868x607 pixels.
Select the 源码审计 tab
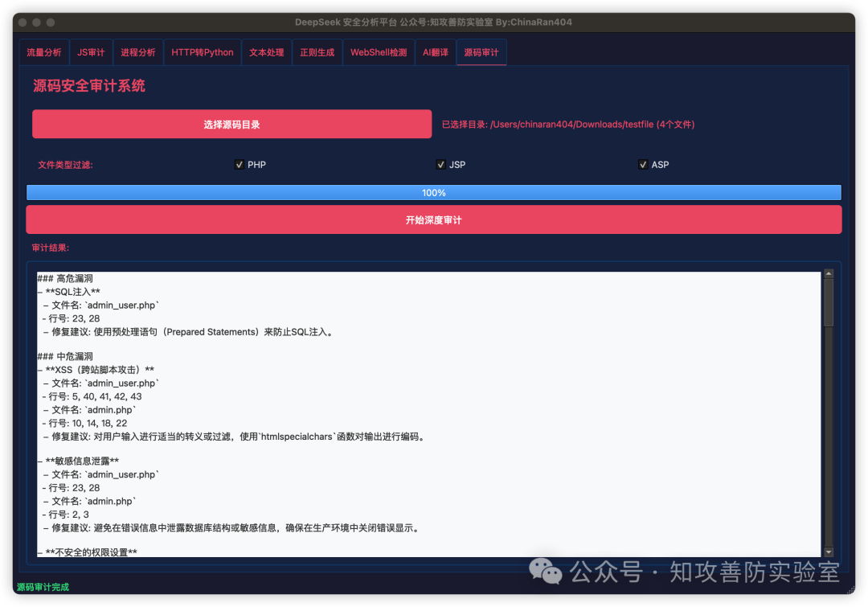481,51
